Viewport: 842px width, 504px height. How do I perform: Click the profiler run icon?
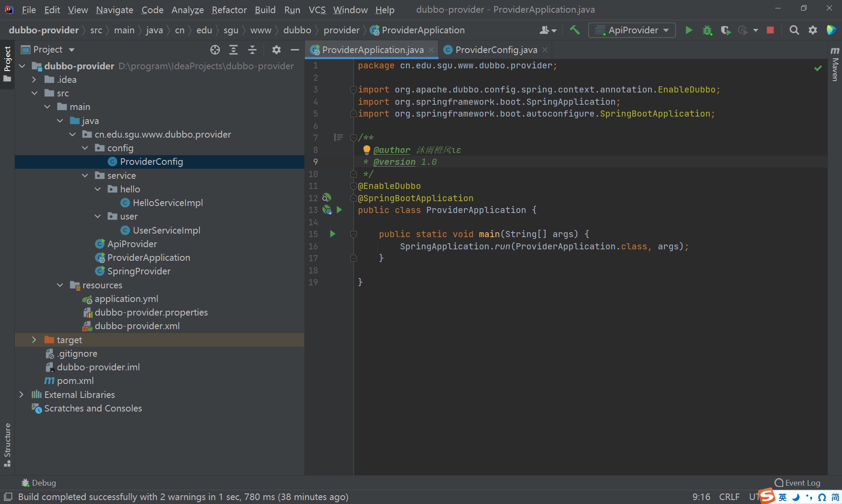742,30
